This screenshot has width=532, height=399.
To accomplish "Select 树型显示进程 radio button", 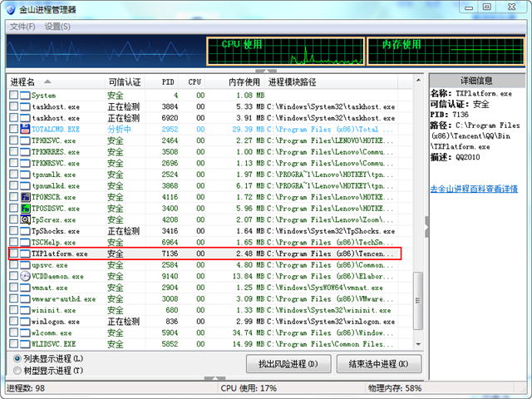I will click(x=17, y=371).
